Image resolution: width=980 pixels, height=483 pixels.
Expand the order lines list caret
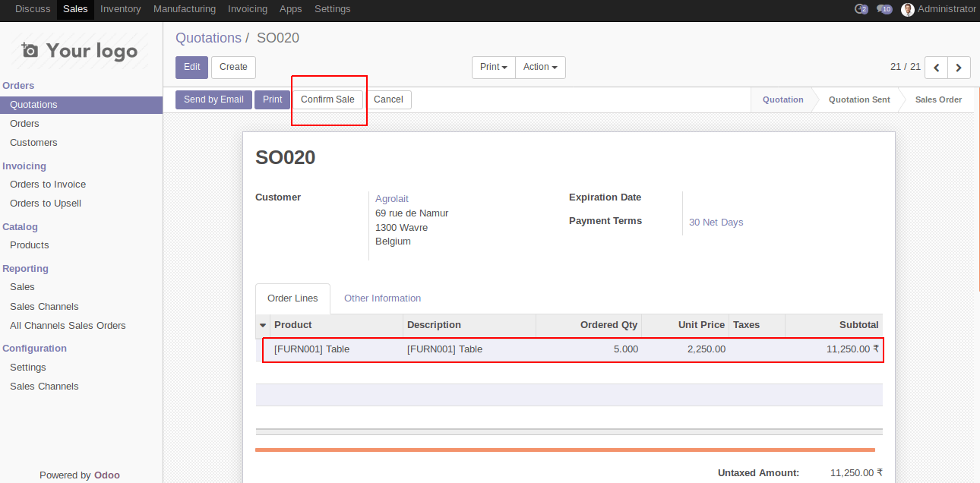[262, 324]
